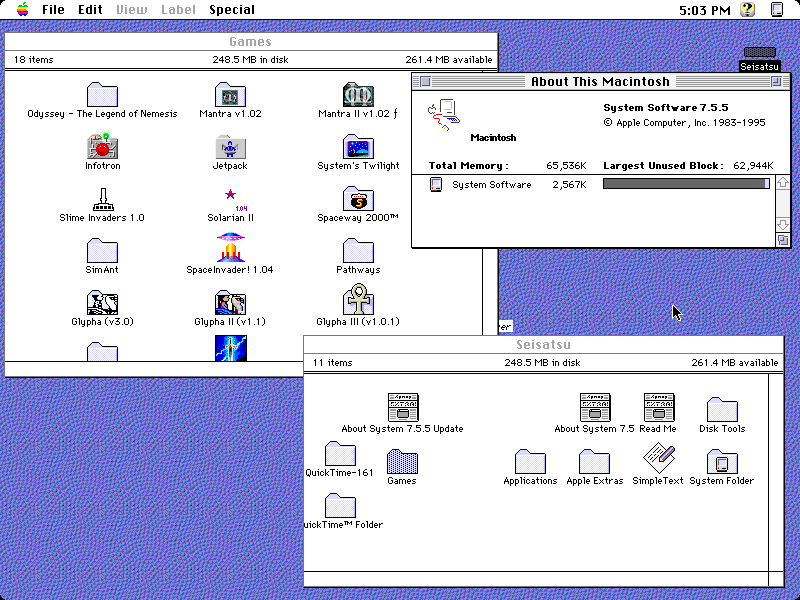Click "248.5 MB in disk" in Seisatsu window
Image resolution: width=800 pixels, height=600 pixels.
[542, 363]
